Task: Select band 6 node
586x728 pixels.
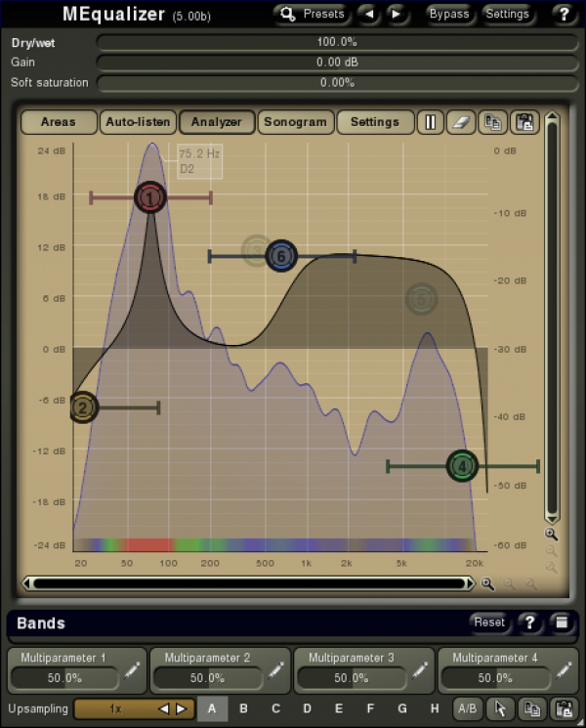Action: click(281, 256)
